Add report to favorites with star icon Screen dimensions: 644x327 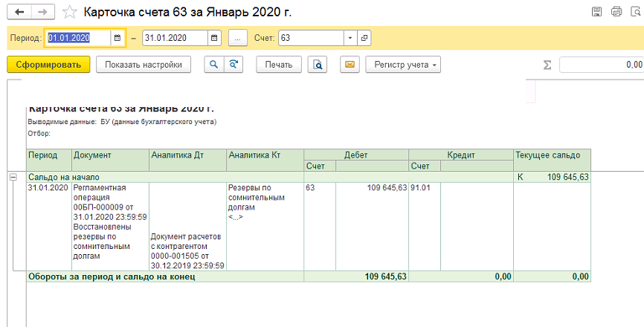click(x=70, y=13)
